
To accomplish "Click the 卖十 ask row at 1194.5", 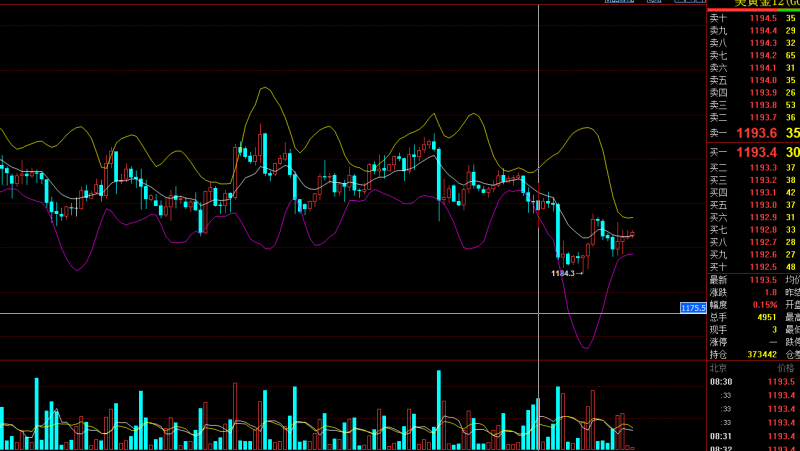I will pos(754,18).
